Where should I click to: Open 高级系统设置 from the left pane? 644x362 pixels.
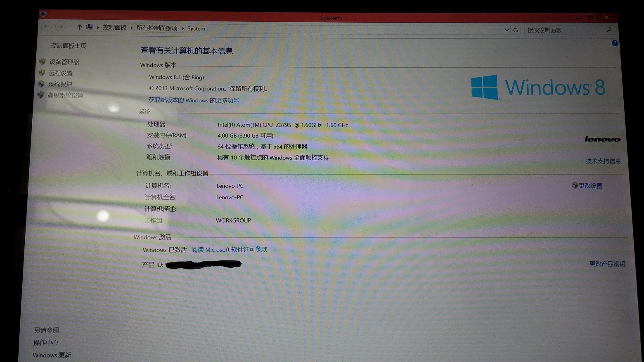(65, 95)
